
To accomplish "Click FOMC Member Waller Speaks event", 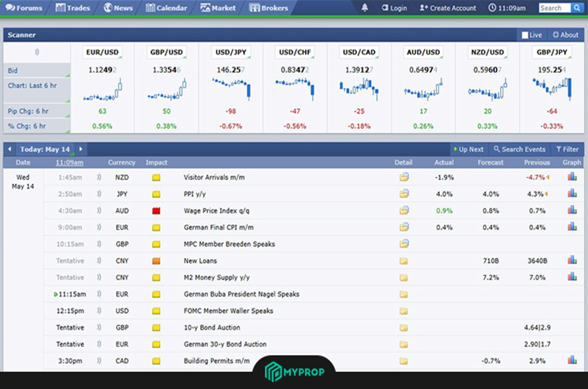I will point(228,311).
